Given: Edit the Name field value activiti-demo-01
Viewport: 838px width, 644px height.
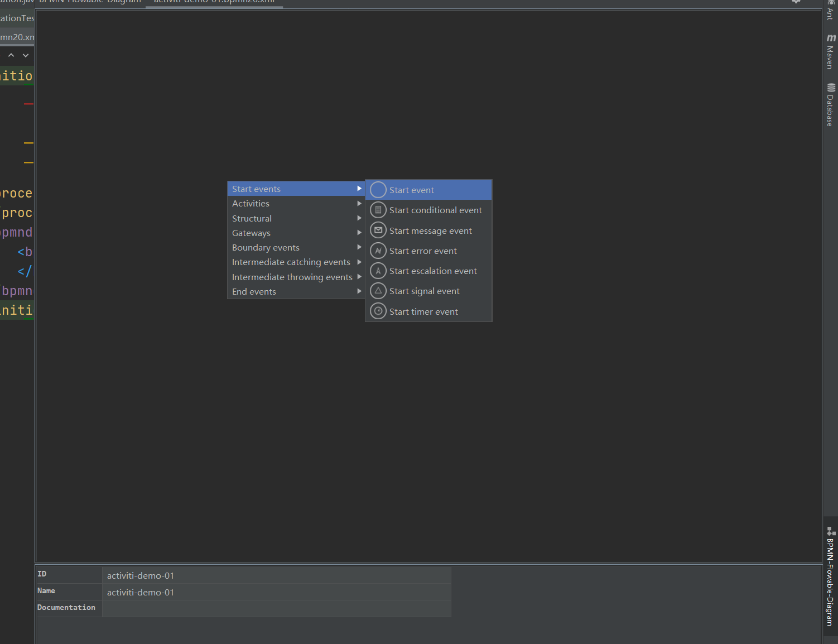Looking at the screenshot, I should (277, 592).
